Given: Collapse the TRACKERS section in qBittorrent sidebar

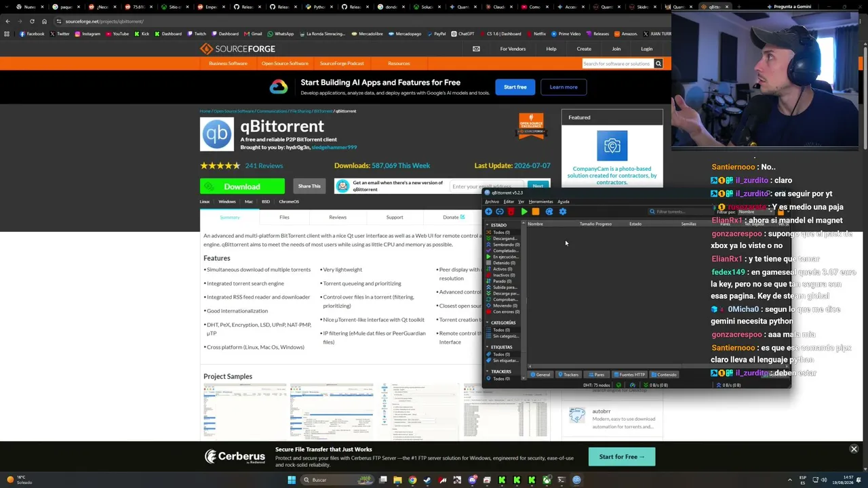Looking at the screenshot, I should (x=487, y=371).
